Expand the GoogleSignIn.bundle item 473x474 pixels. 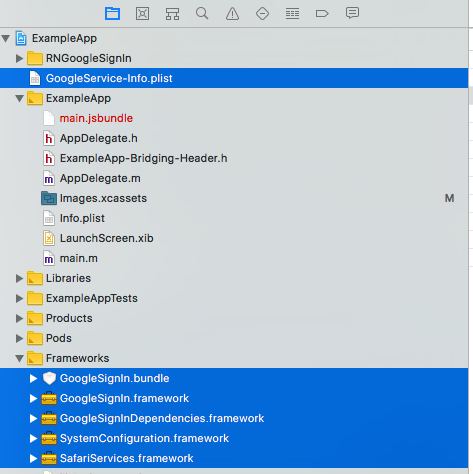33,378
